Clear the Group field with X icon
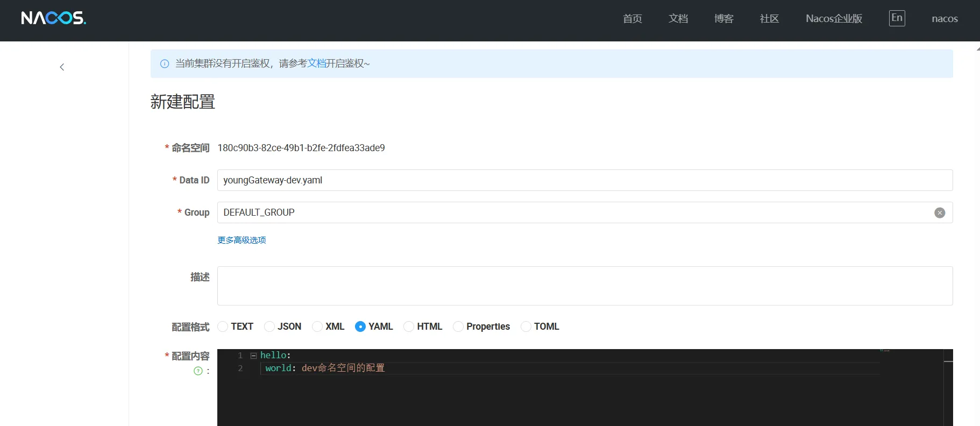This screenshot has height=426, width=980. click(x=939, y=212)
